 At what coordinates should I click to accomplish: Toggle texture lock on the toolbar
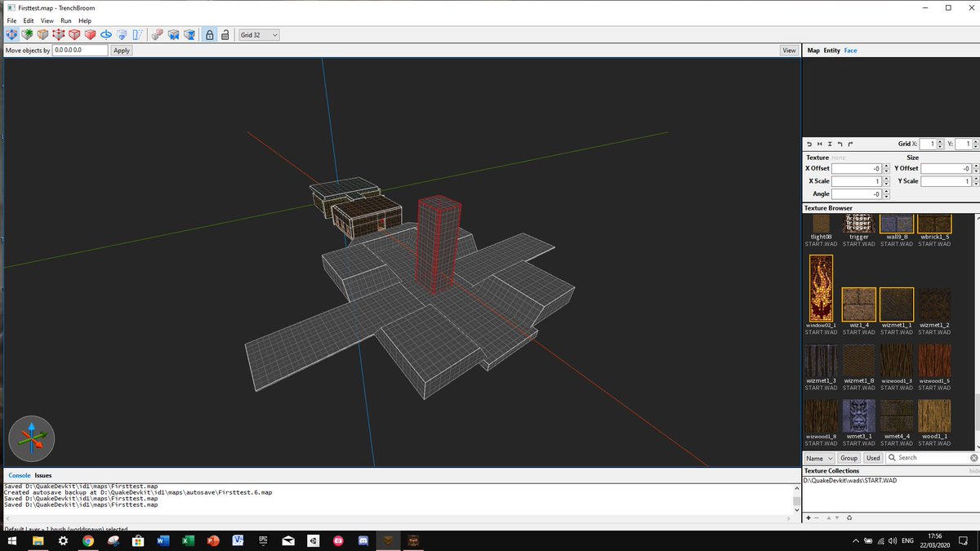coord(209,34)
